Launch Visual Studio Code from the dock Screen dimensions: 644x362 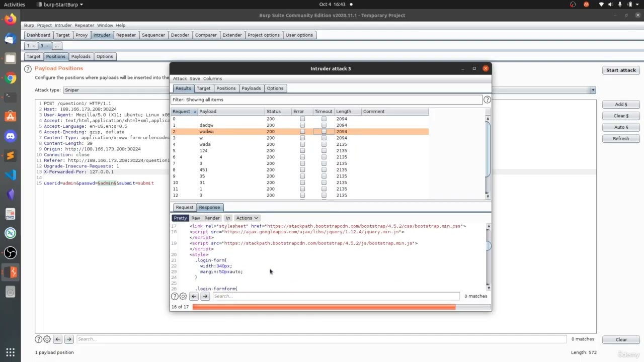(10, 175)
